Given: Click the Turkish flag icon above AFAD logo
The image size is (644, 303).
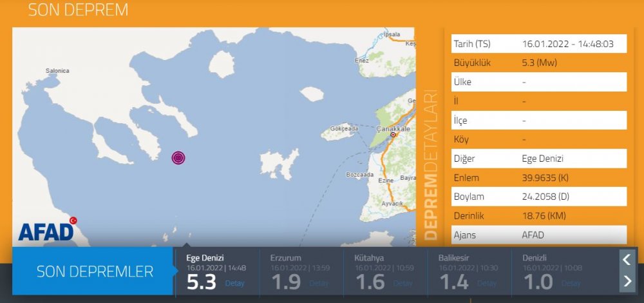Looking at the screenshot, I should point(73,220).
